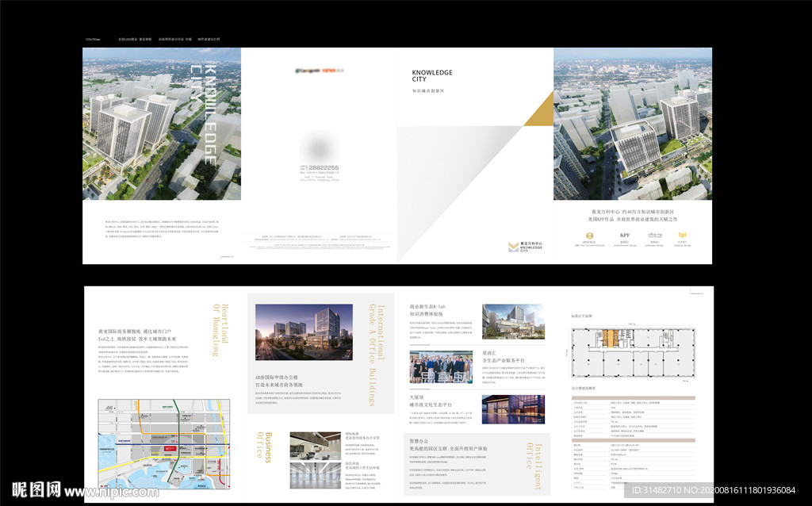
Task: Click the phone number 28822255
Action: click(322, 167)
